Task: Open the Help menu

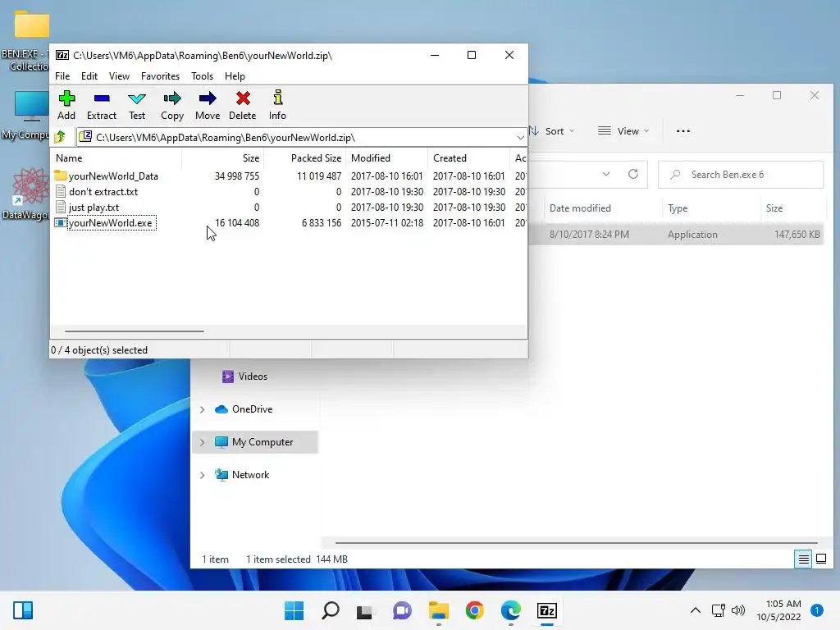Action: [x=235, y=76]
